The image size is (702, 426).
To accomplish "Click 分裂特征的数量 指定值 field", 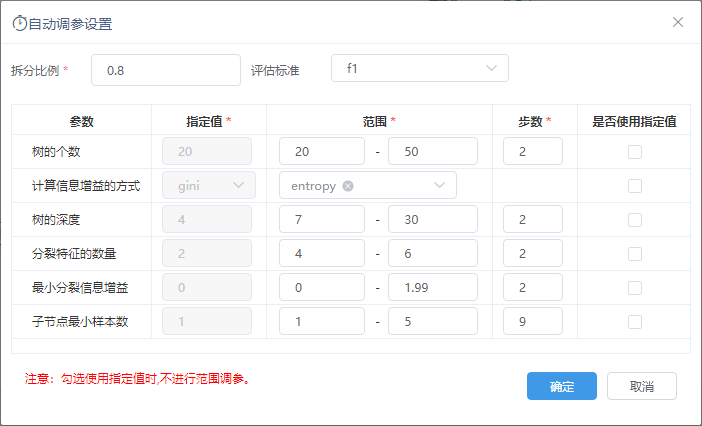I will [207, 253].
